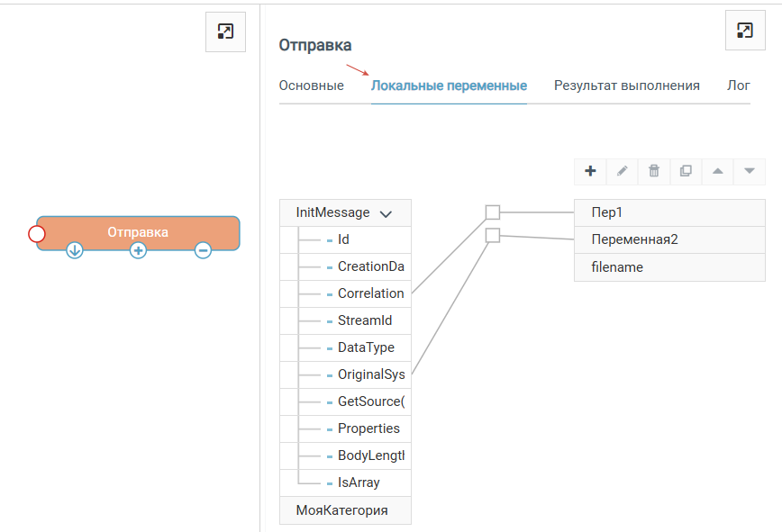
Task: Move variable down with arrow icon
Action: (x=749, y=171)
